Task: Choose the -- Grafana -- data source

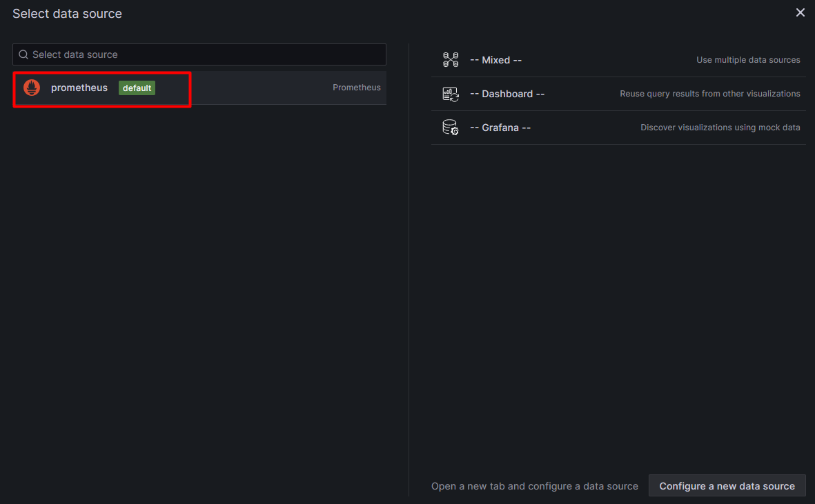Action: coord(618,128)
